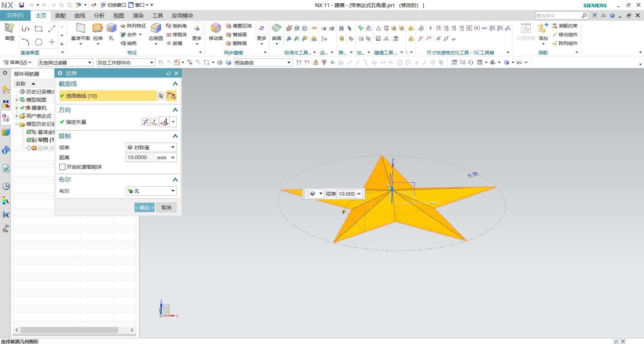Select Assembly Constraints (装配约束)
Screen dimensions: 644x344
coord(565,26)
